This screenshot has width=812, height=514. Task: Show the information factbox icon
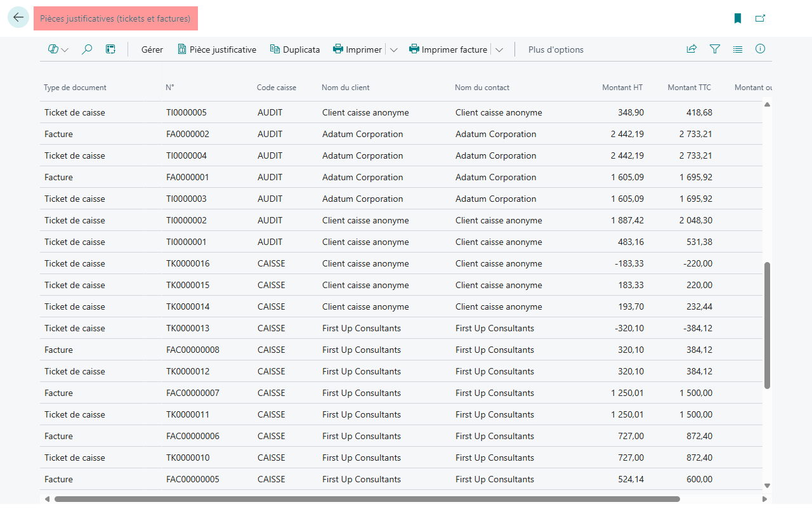pyautogui.click(x=761, y=49)
